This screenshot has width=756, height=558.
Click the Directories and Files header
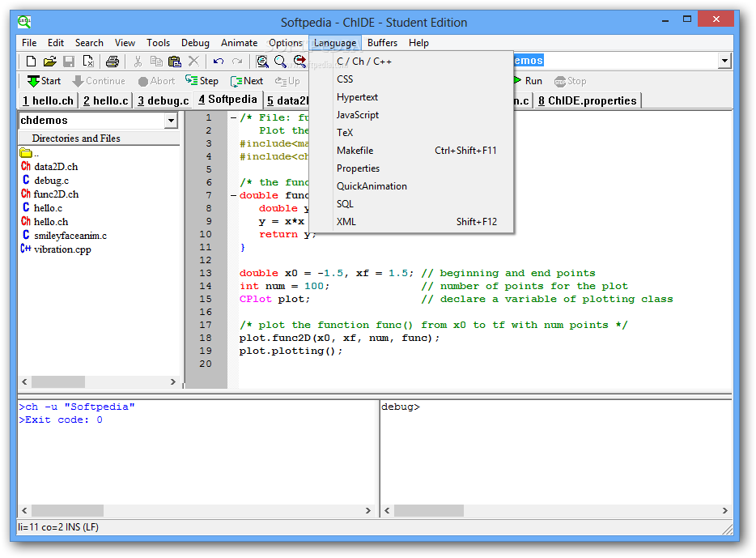click(x=99, y=138)
